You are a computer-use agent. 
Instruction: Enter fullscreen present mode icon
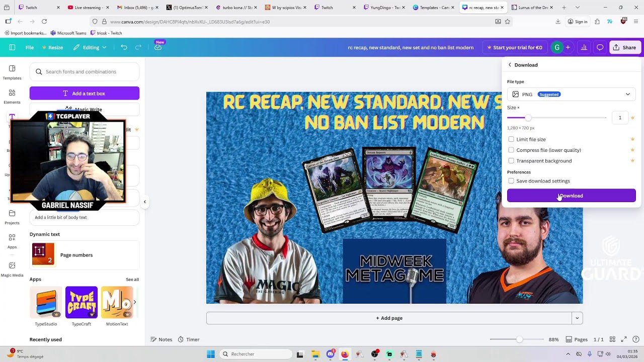(624, 339)
